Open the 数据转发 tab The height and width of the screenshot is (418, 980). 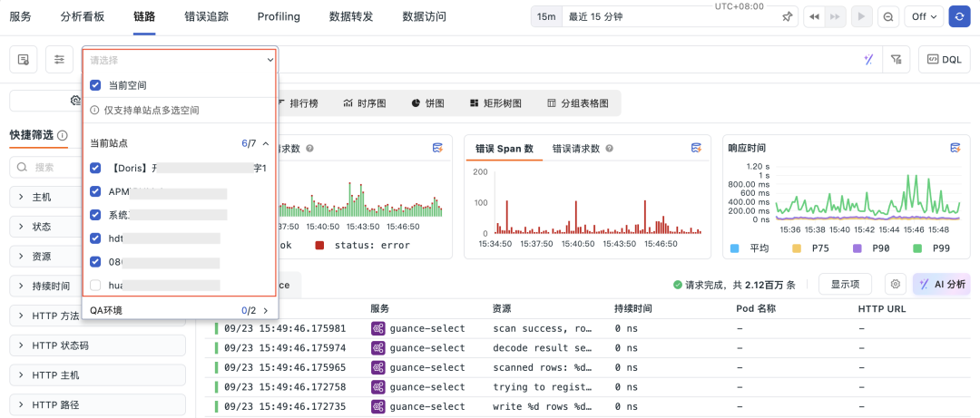point(351,17)
